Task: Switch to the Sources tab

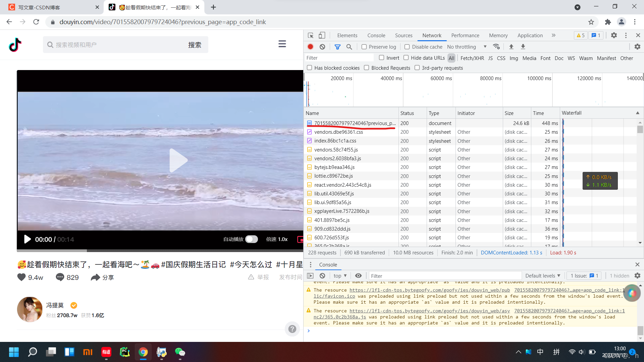Action: (x=404, y=35)
